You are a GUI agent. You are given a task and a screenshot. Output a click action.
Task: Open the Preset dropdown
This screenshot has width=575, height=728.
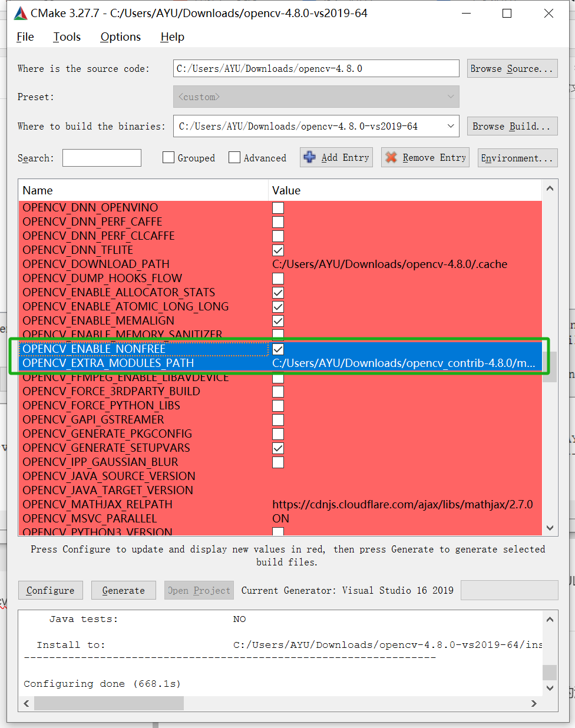point(316,97)
